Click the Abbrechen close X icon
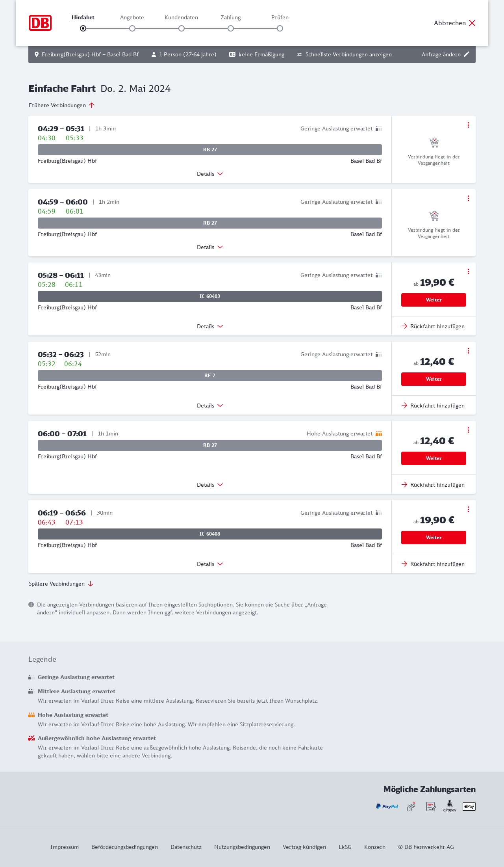 click(x=472, y=23)
